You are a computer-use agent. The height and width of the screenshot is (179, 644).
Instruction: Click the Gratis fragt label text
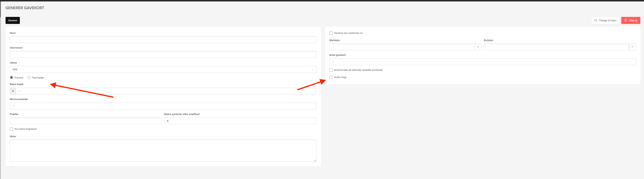[340, 77]
